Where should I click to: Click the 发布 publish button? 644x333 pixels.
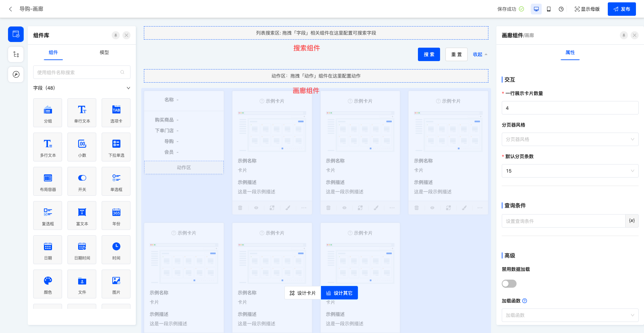(622, 9)
